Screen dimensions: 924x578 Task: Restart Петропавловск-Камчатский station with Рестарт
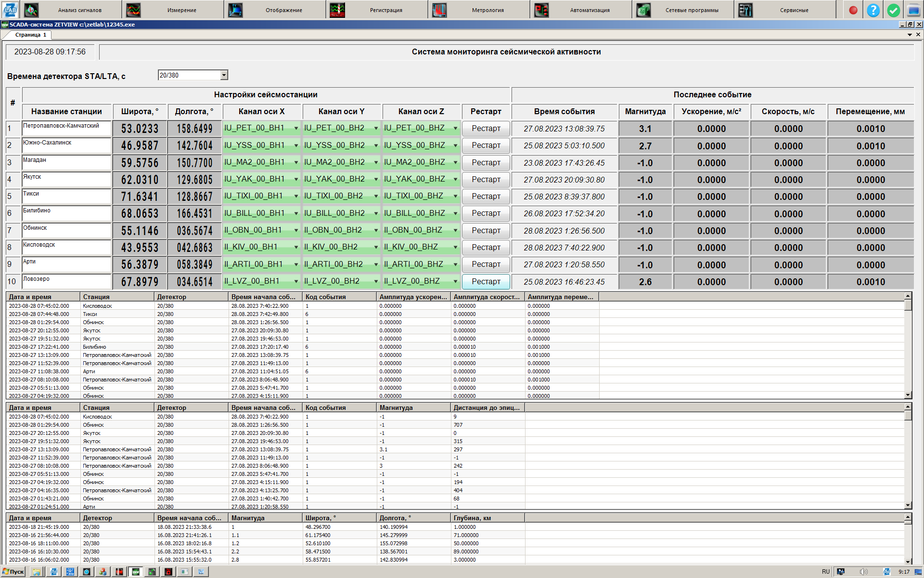click(486, 129)
